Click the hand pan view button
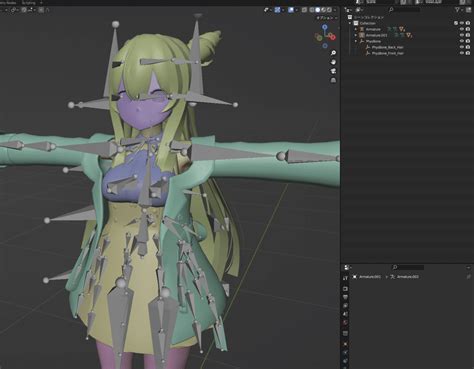Viewport: 474px width, 369px height. [x=333, y=62]
